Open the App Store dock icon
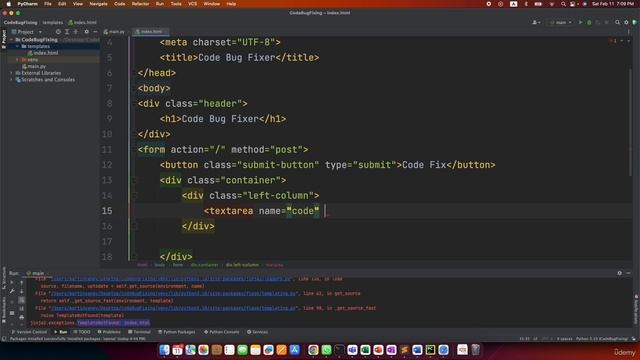 [295, 350]
